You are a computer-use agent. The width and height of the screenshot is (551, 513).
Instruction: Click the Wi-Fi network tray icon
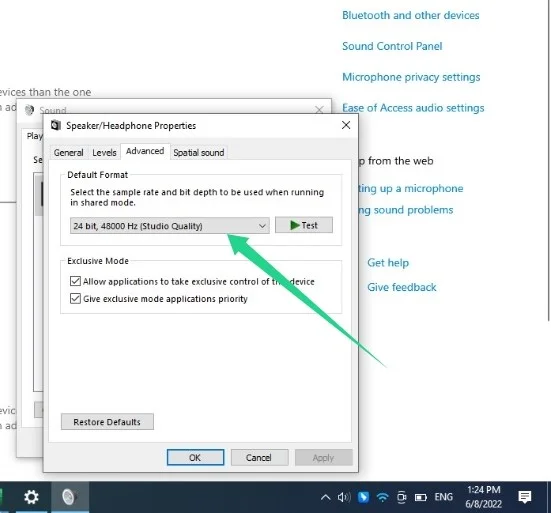(x=382, y=497)
